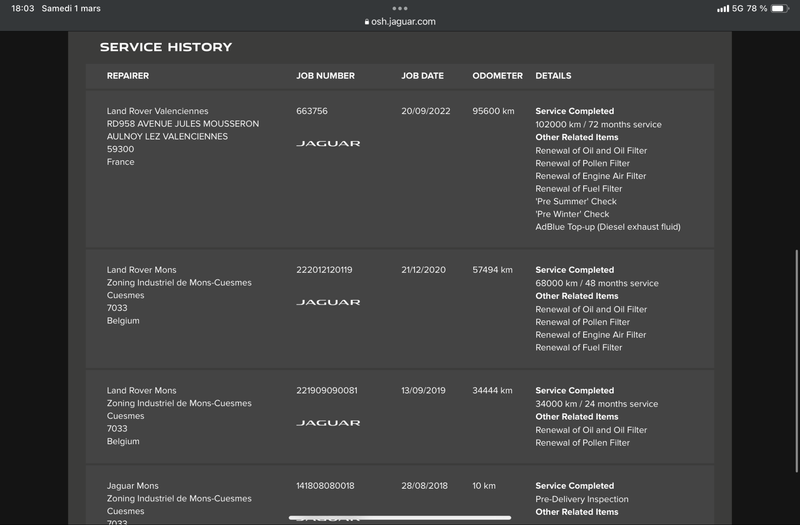Select job number 141808080018
The image size is (800, 525).
(x=325, y=486)
